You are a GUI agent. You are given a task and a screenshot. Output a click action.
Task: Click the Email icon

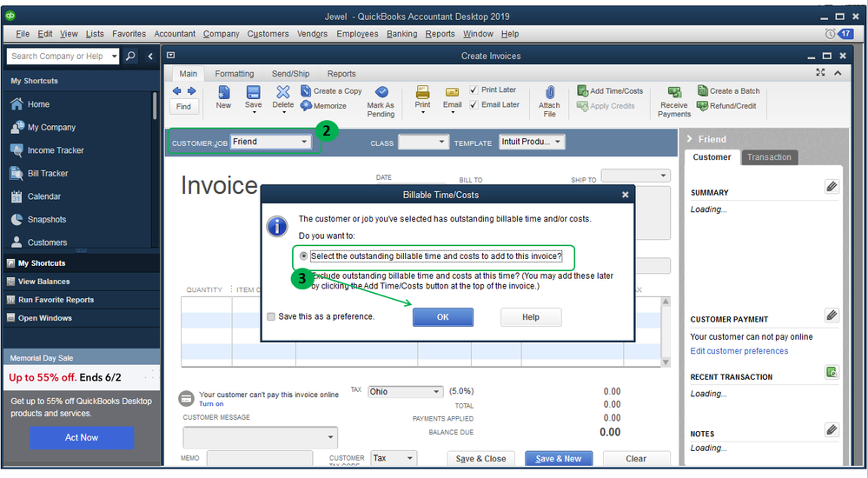pos(453,92)
